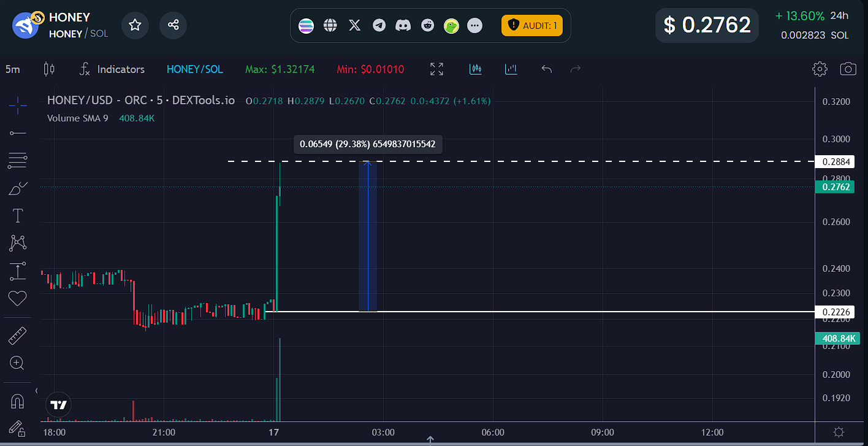Open the candlestick chart type dropdown

click(x=49, y=69)
